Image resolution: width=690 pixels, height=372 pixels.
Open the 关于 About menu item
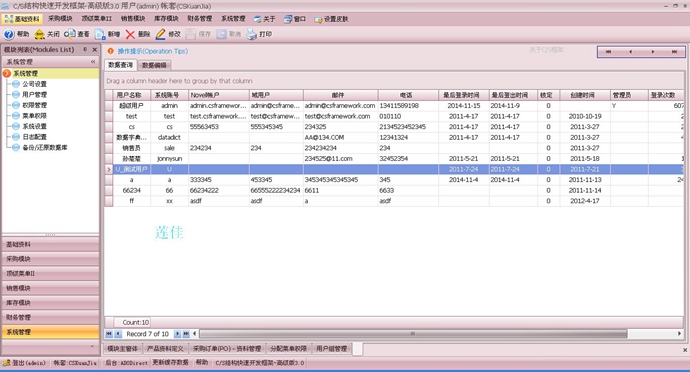click(264, 19)
